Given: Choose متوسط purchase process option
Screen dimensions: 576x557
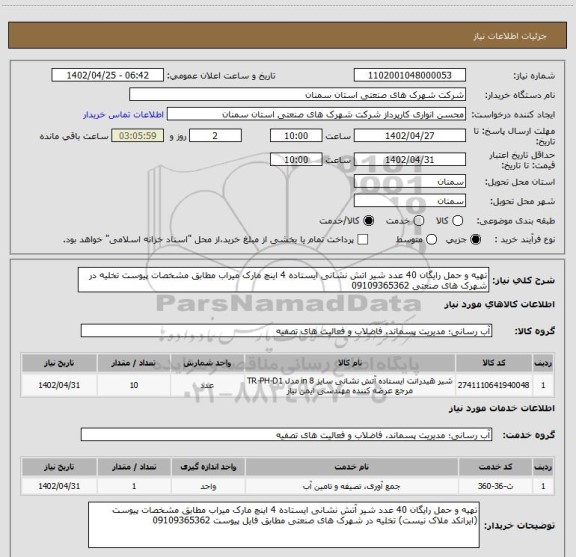Looking at the screenshot, I should tap(431, 240).
